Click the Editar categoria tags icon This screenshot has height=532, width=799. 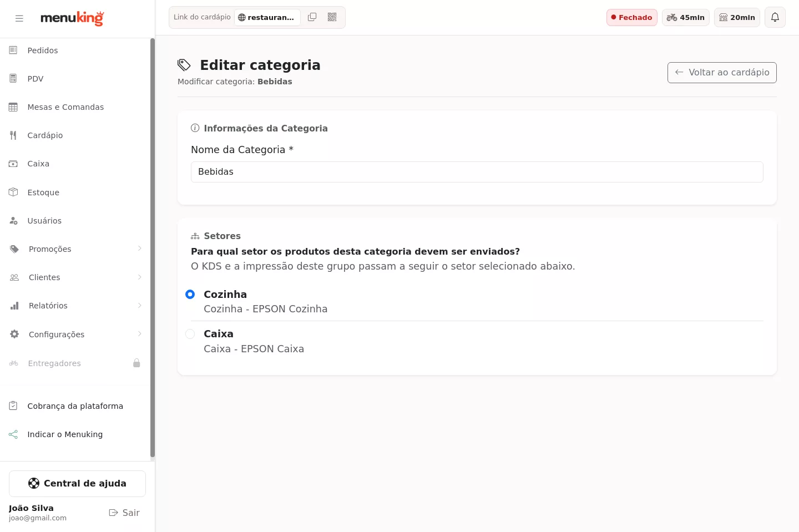click(184, 65)
